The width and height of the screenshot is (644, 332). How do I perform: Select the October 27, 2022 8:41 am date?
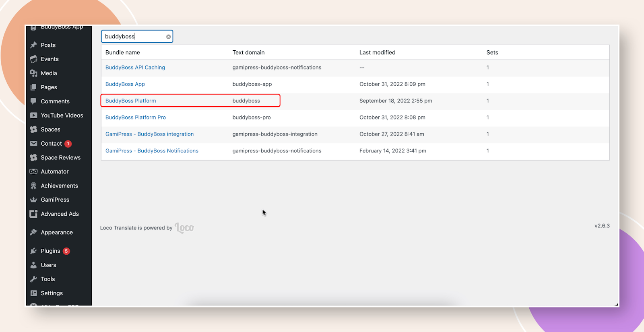(x=392, y=134)
